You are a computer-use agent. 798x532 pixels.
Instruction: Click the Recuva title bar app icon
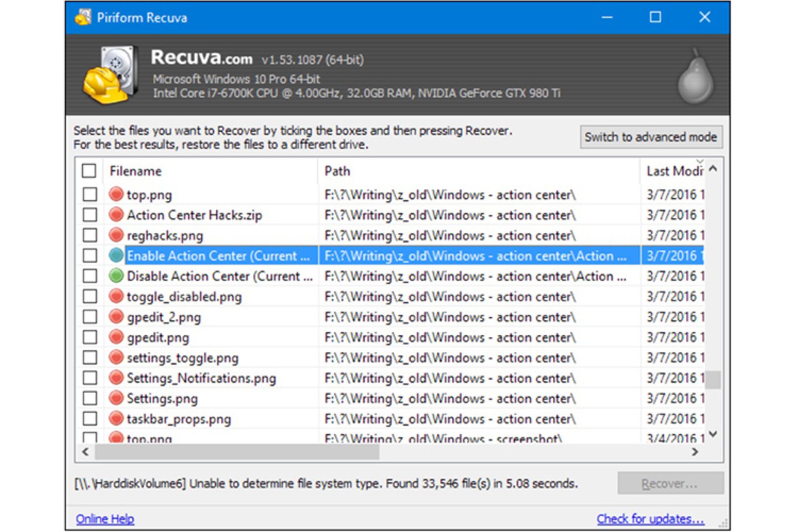click(x=83, y=17)
